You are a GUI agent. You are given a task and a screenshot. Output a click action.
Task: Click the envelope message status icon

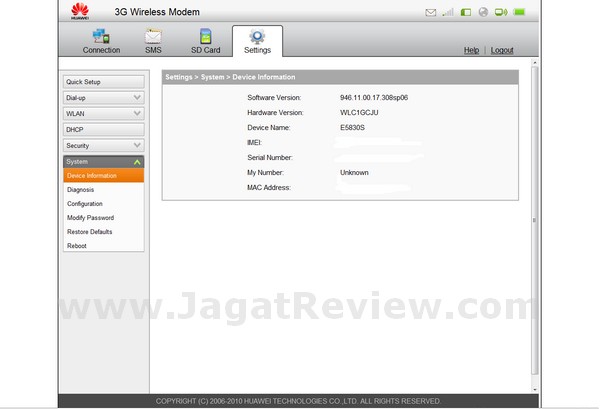[x=431, y=13]
